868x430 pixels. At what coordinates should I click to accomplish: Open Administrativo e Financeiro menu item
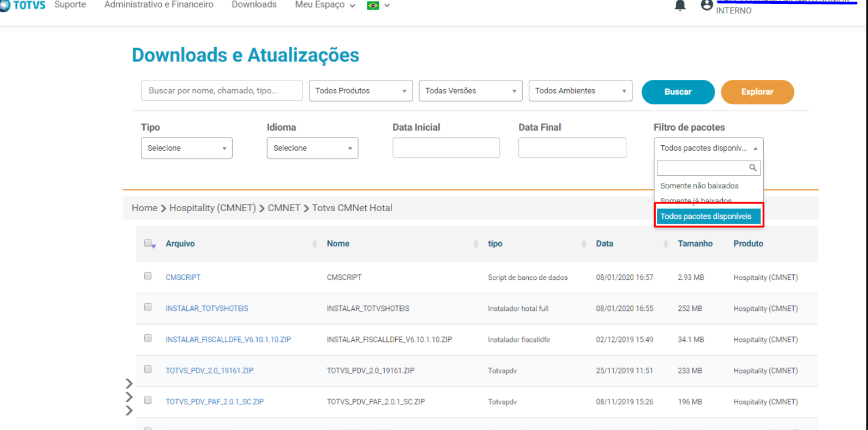159,5
